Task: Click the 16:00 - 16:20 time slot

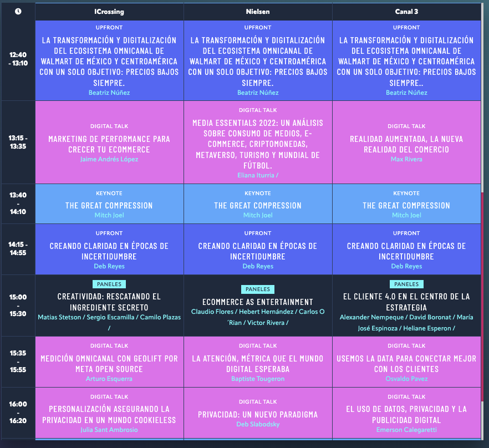Action: pyautogui.click(x=18, y=412)
